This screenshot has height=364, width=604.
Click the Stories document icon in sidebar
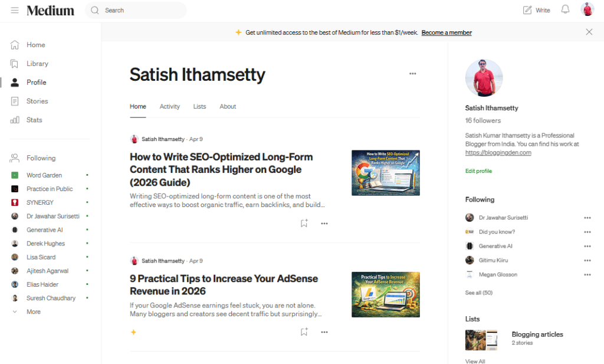[x=15, y=101]
